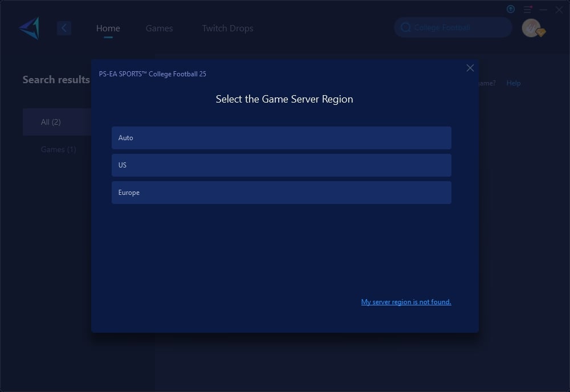Click the College Football search field
Viewport: 570px width, 392px height.
453,27
